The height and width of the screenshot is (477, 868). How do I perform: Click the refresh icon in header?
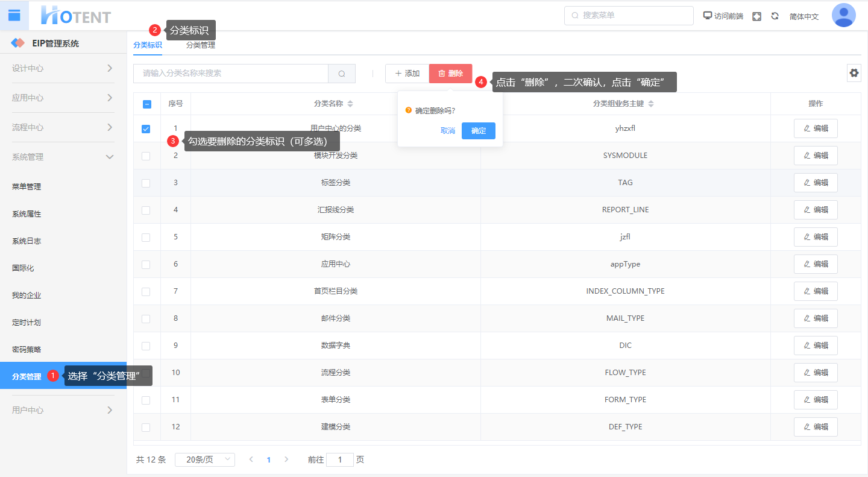click(775, 16)
